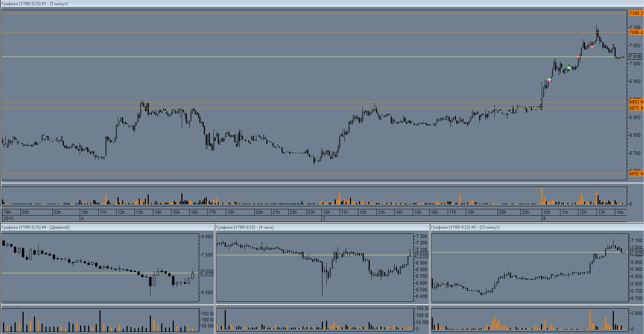Click the green buy marker near 7 000
This screenshot has height=334, width=644.
point(569,68)
